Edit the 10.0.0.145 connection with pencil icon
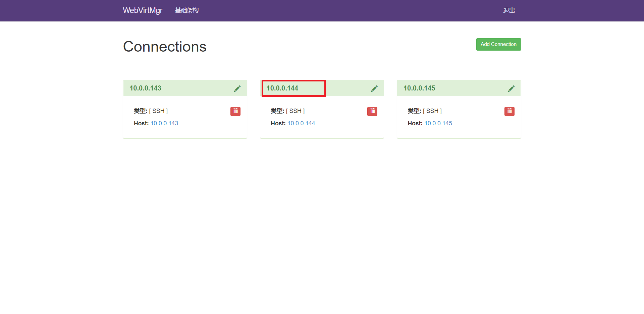The image size is (644, 314). tap(511, 88)
